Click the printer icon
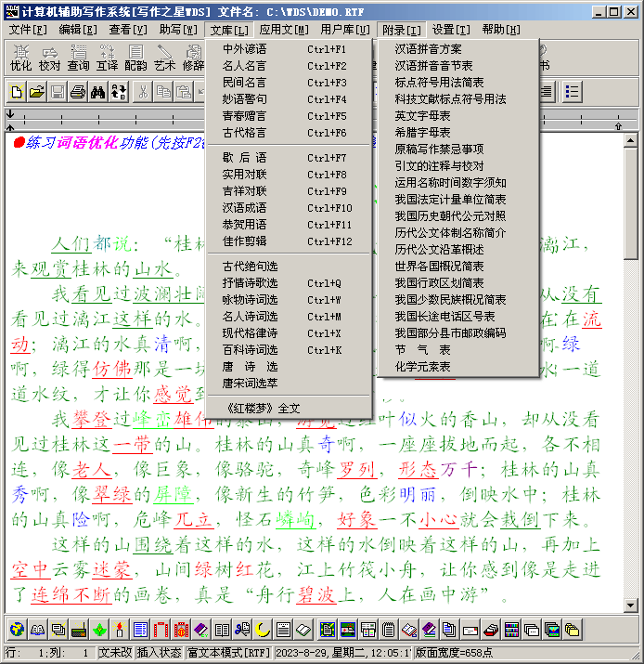The height and width of the screenshot is (664, 644). tap(78, 92)
